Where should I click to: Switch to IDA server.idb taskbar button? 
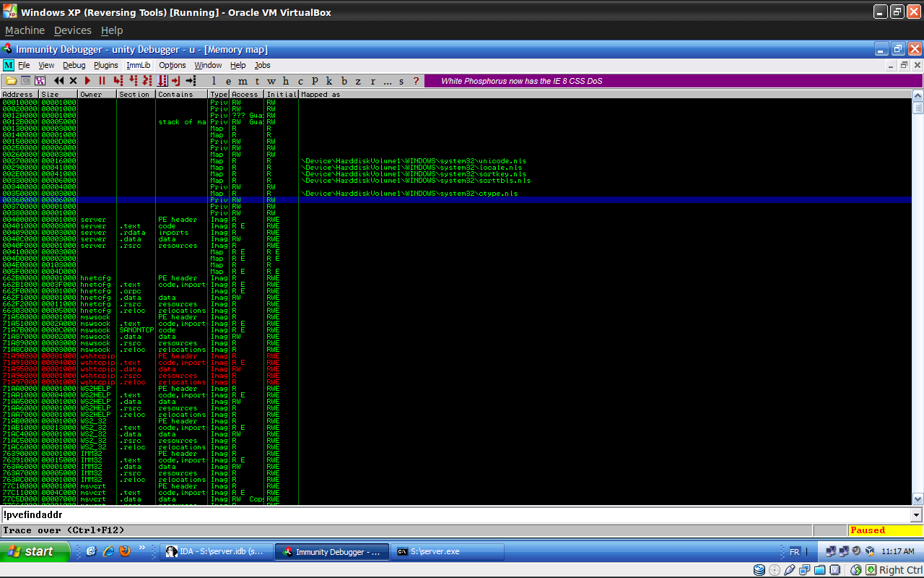[217, 552]
